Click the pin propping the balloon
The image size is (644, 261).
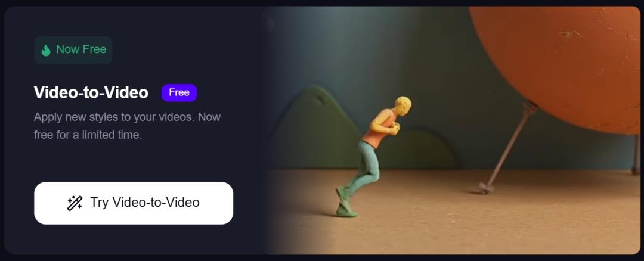coord(506,148)
